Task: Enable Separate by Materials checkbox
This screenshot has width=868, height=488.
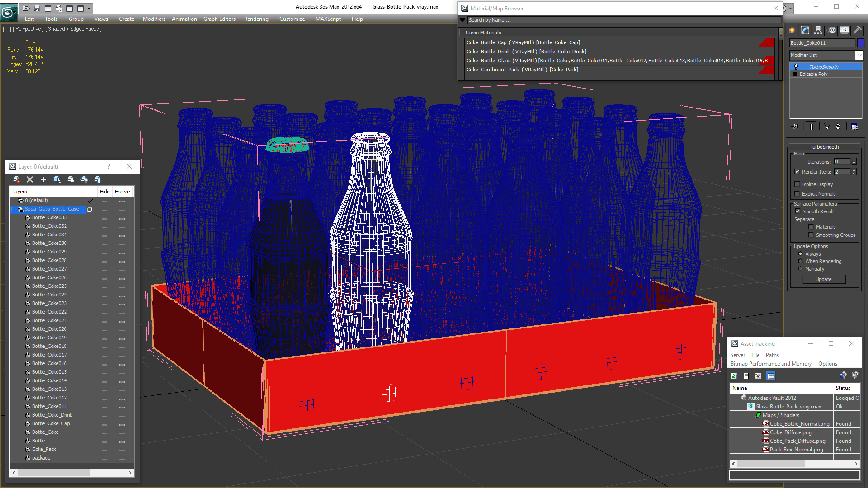Action: coord(811,227)
